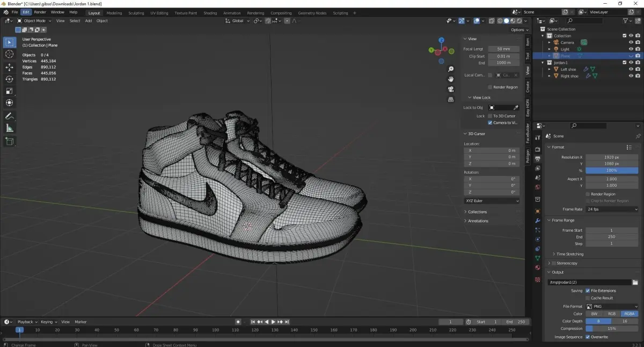Click the outliner filter funnel icon
644x347 pixels.
click(626, 21)
